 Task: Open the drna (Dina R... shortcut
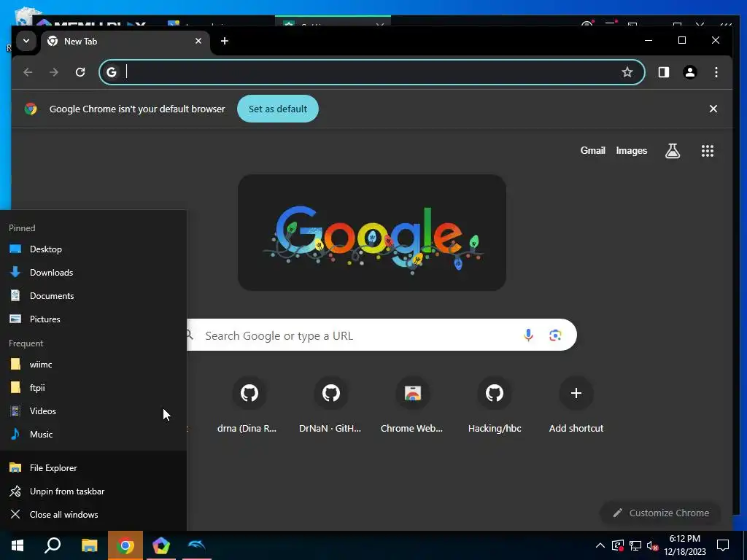(x=247, y=404)
